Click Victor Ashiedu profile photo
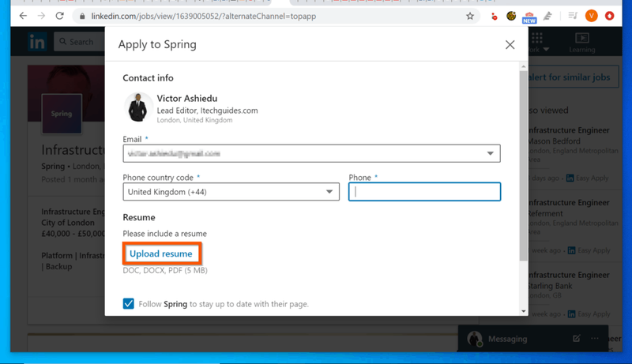 (137, 107)
